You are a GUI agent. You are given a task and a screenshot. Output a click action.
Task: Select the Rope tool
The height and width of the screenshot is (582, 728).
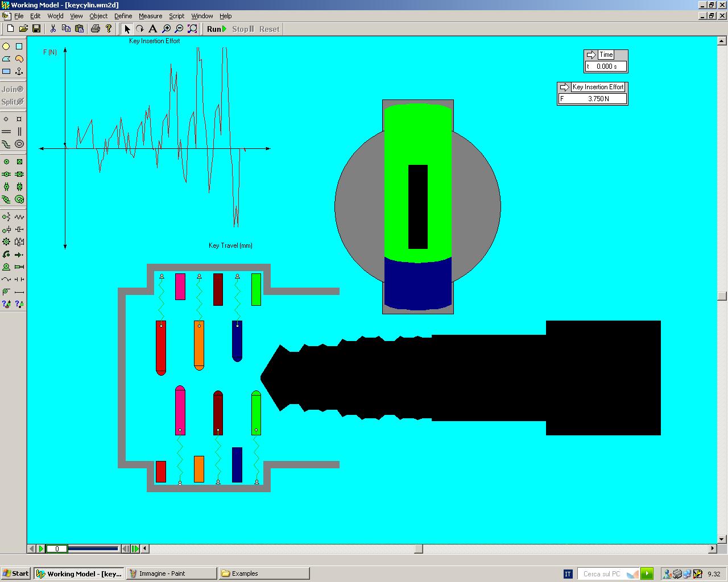tap(6, 279)
